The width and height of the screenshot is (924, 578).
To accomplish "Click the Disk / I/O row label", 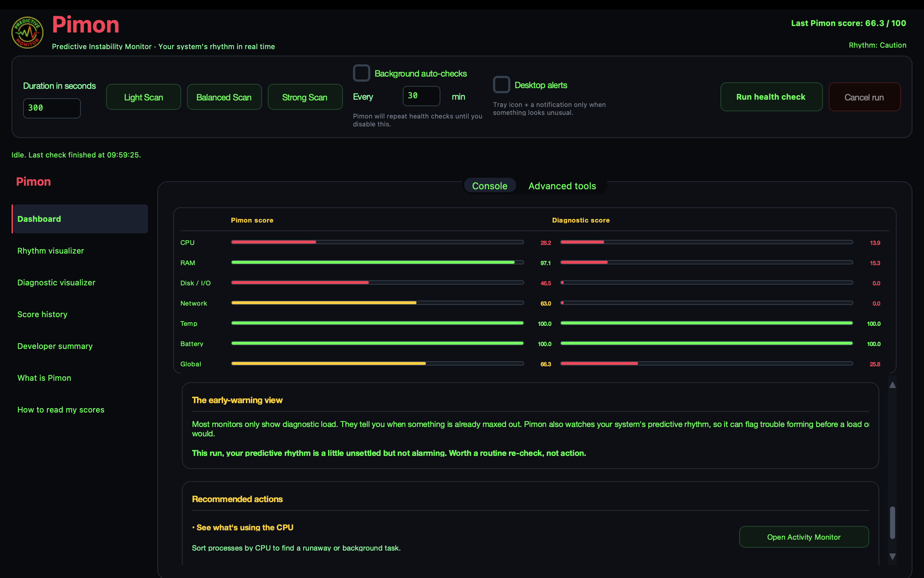I will click(x=196, y=283).
